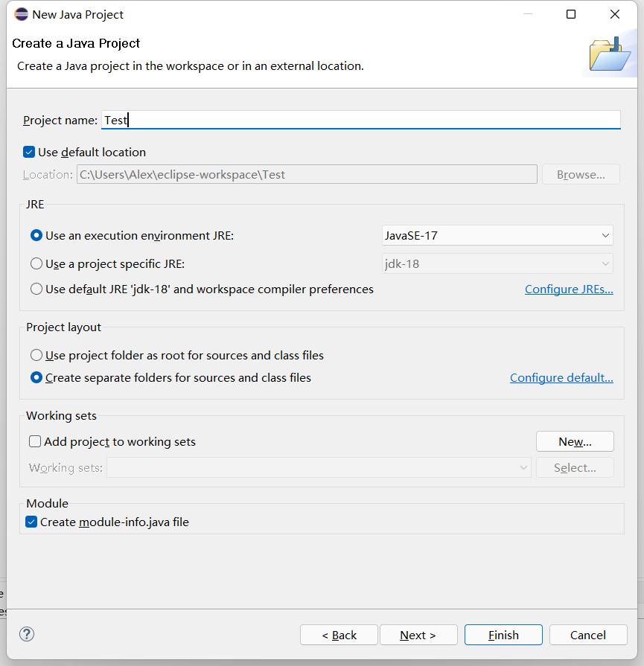Click into the Project name field
Image resolution: width=644 pixels, height=666 pixels.
(x=360, y=120)
